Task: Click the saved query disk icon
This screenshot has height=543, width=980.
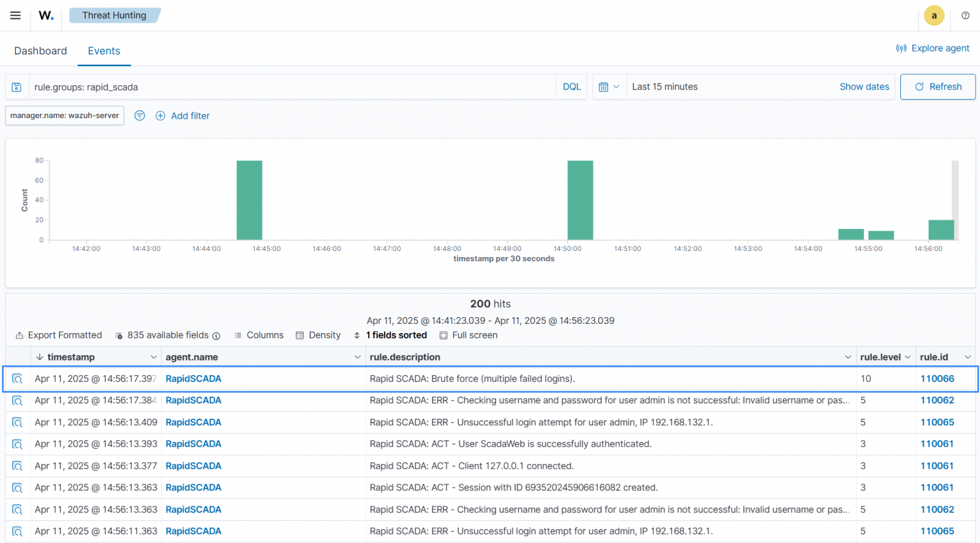Action: click(17, 87)
